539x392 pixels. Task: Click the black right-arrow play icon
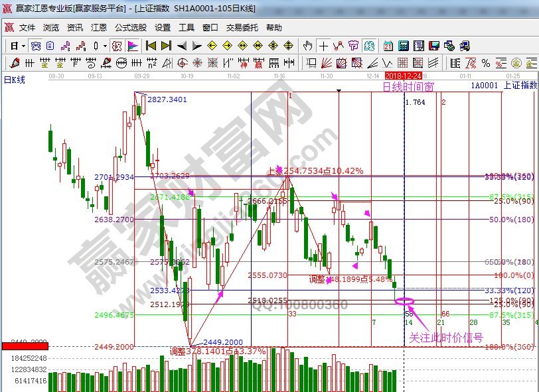tap(196, 46)
